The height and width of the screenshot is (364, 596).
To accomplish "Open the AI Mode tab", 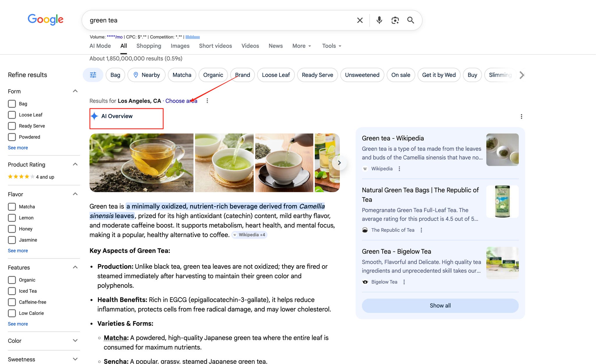I will coord(100,46).
